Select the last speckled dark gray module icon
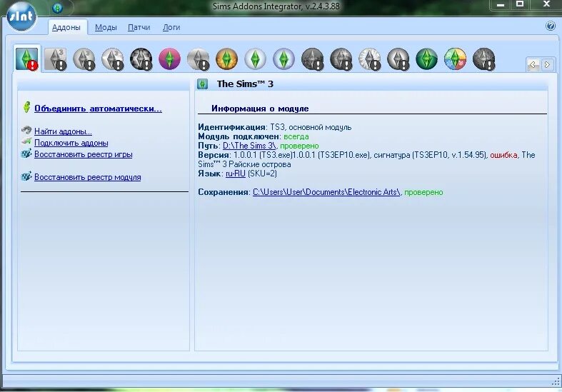 (x=484, y=59)
